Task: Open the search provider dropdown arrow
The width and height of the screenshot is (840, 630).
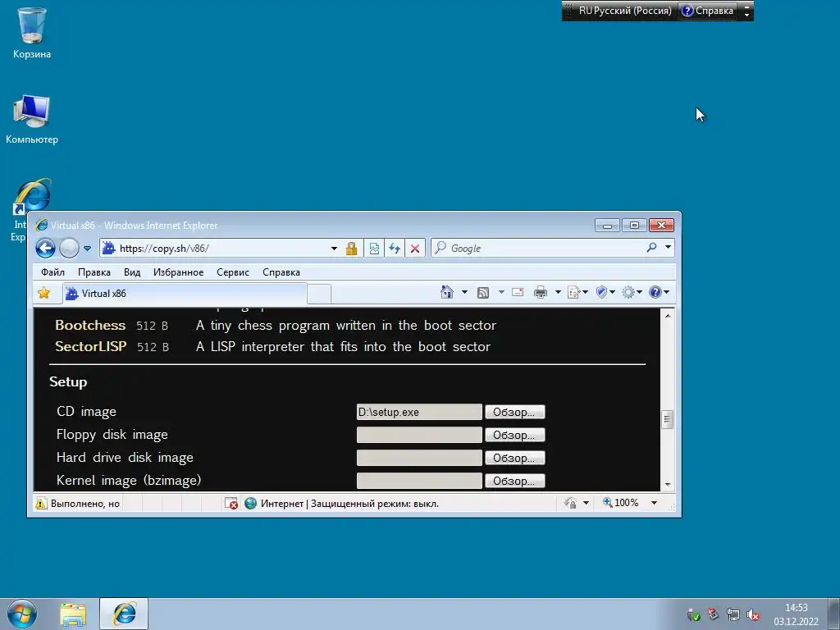Action: [668, 248]
